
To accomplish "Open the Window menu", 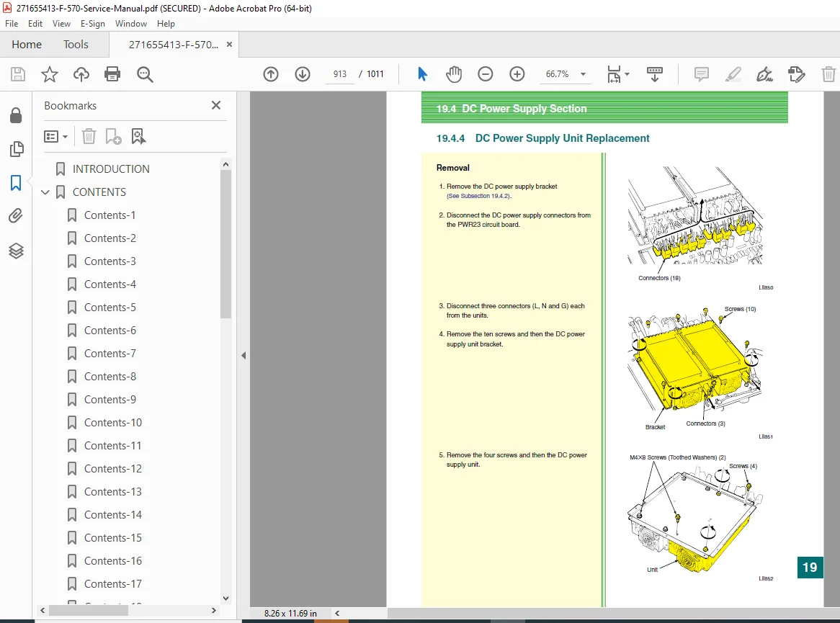I will [x=131, y=24].
